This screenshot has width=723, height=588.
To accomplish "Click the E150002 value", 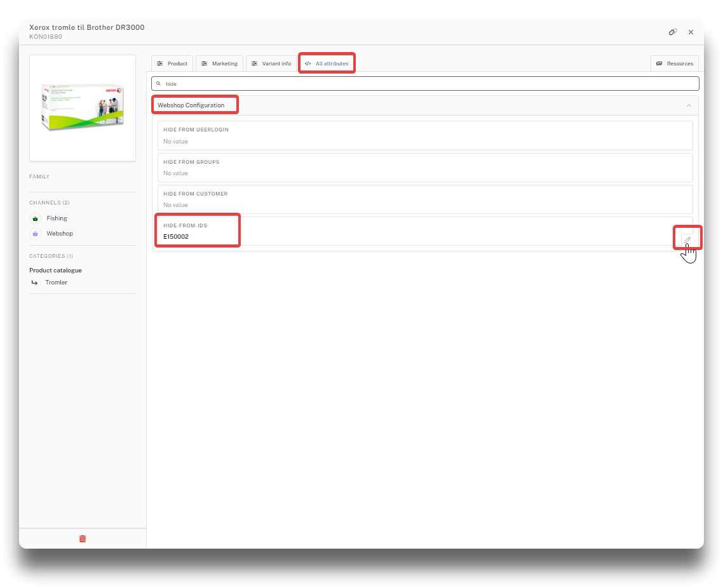I will click(x=176, y=237).
